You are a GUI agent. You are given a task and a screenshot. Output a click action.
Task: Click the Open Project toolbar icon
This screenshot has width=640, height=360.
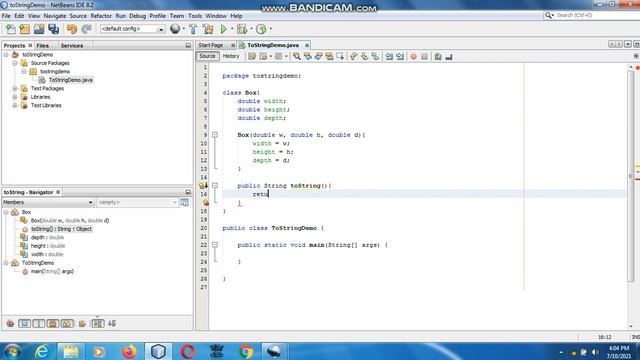click(39, 29)
